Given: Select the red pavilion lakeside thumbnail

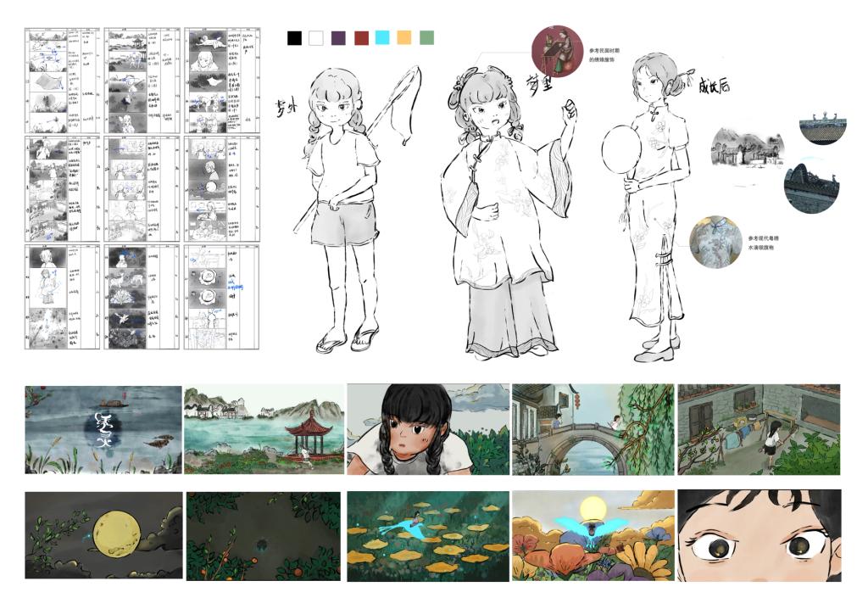Looking at the screenshot, I should [x=264, y=429].
